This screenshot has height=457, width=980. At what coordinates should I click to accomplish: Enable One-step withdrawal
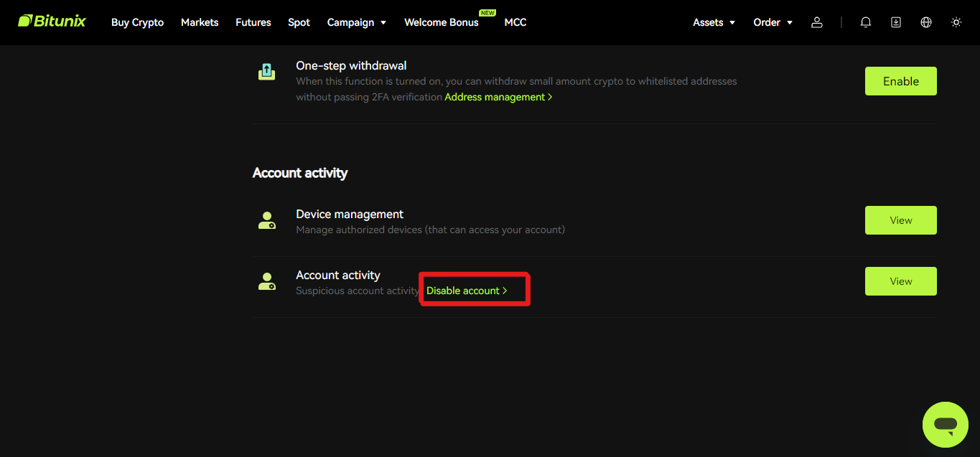pos(901,81)
